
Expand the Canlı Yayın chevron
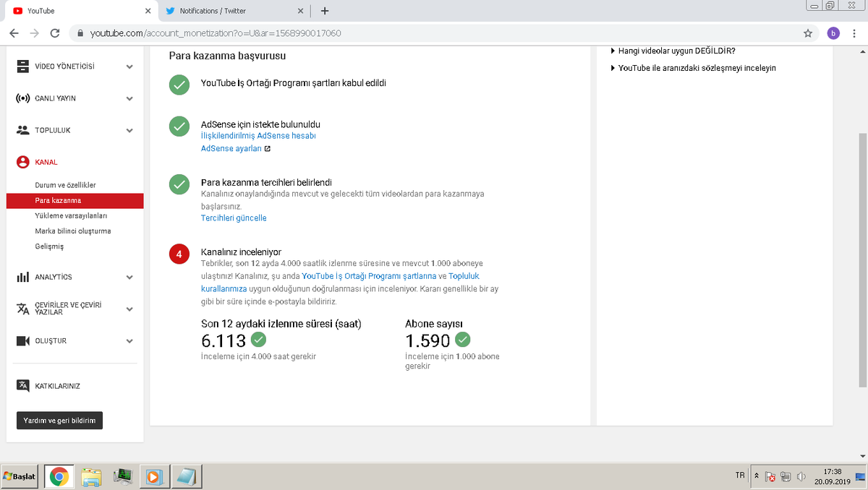[x=129, y=98]
